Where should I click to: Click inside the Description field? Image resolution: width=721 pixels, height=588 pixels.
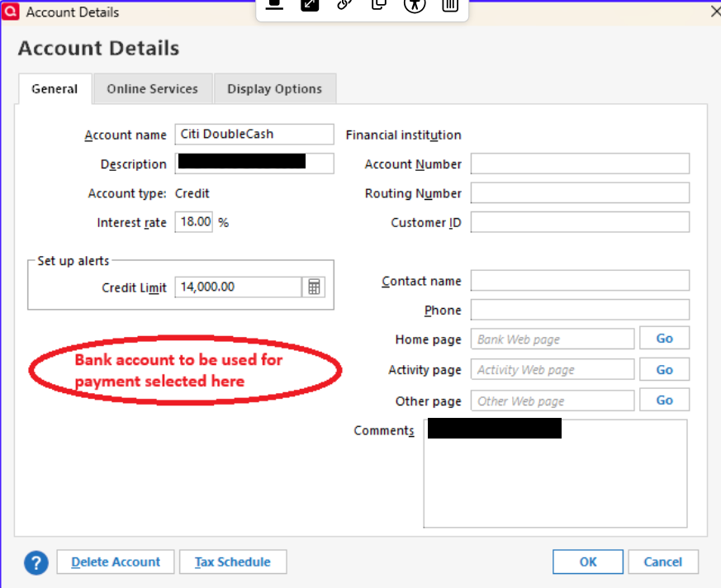(254, 164)
